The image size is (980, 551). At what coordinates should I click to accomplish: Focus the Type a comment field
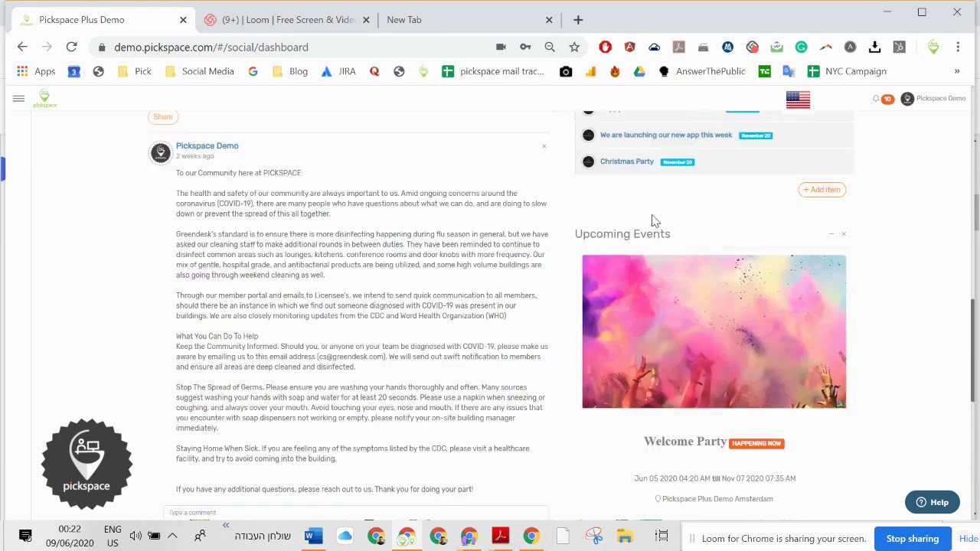[x=356, y=512]
